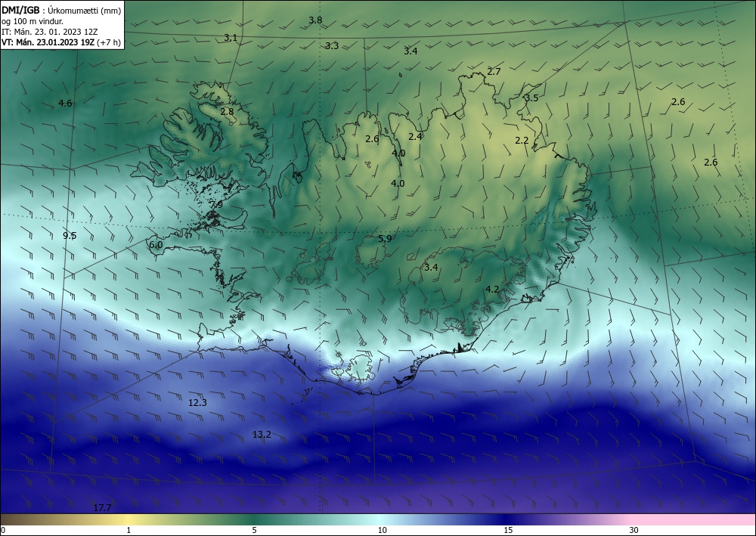
Task: Click the 'og 100 m vindur.' legend line
Action: click(33, 21)
